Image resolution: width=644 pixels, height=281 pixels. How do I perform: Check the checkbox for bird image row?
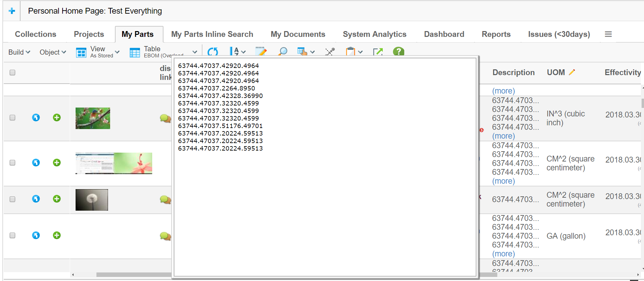tap(13, 117)
